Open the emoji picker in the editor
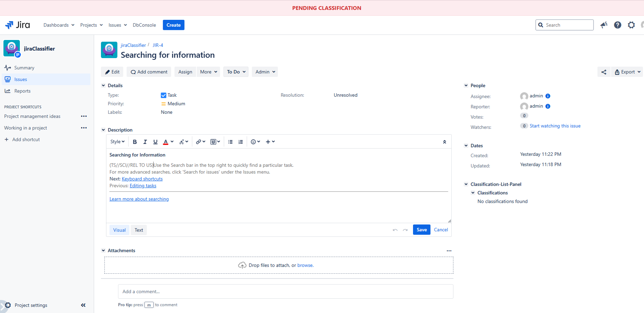Screen dimensions: 644x313 tap(253, 142)
